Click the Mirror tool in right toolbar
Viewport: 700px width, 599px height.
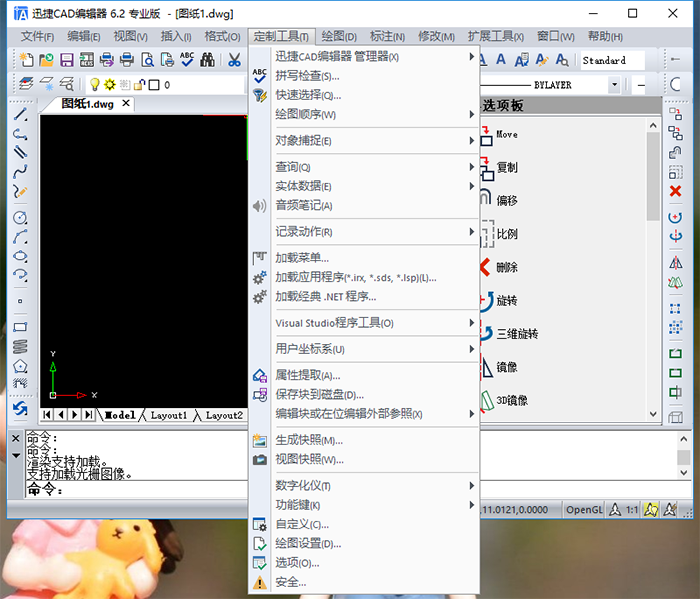pos(675,263)
